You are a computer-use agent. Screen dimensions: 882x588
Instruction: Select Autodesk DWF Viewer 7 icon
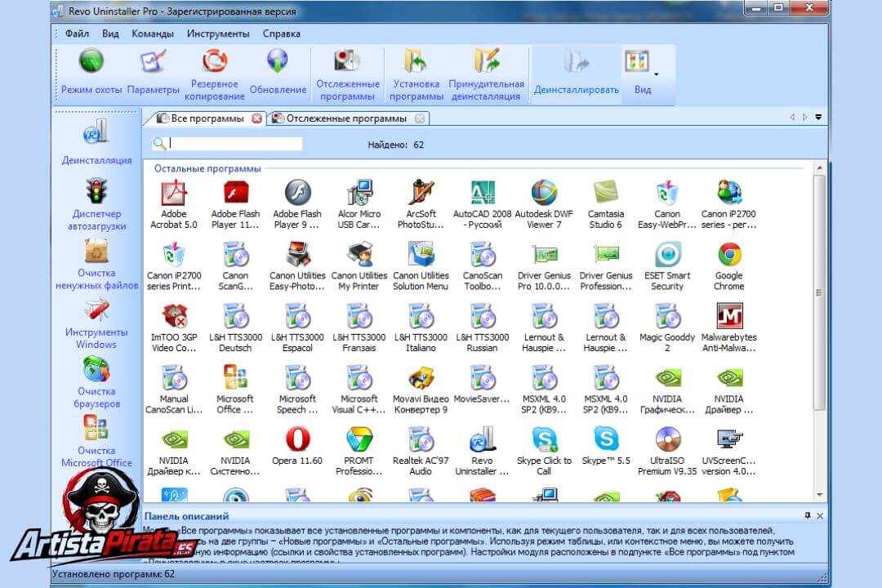pos(544,203)
